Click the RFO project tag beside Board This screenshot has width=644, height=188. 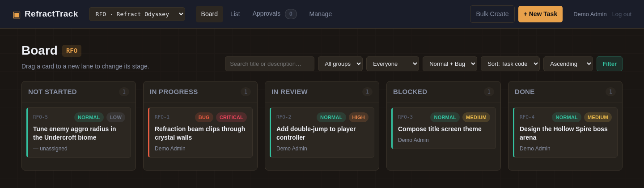pos(72,51)
